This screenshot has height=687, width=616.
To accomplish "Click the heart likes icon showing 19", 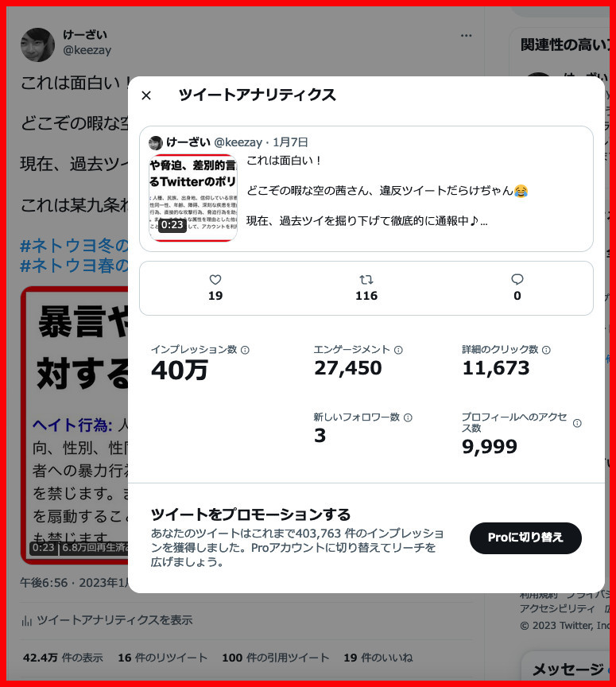I will (215, 280).
